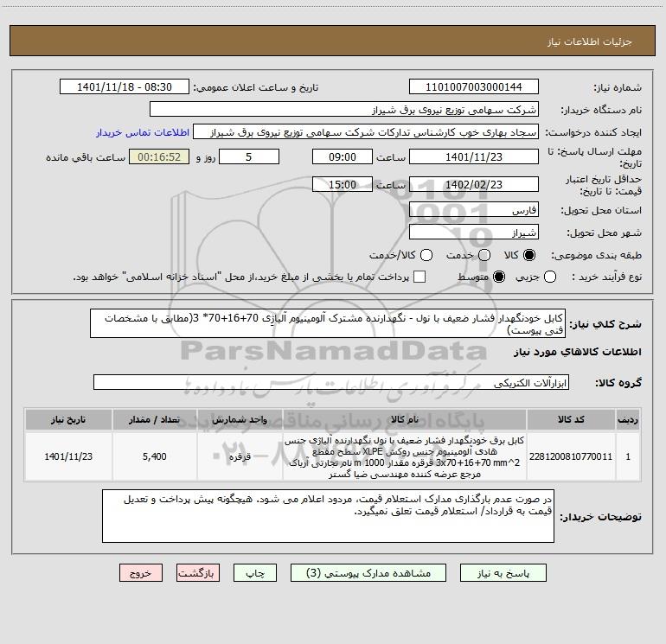This screenshot has width=666, height=644.
Task: Click the goods group field 'ابزارآلات الکتریکی'
Action: [331, 382]
